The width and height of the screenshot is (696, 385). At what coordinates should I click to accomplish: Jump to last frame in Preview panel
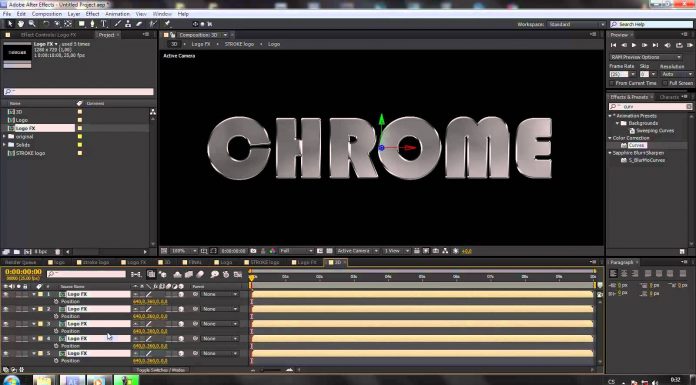pyautogui.click(x=655, y=45)
